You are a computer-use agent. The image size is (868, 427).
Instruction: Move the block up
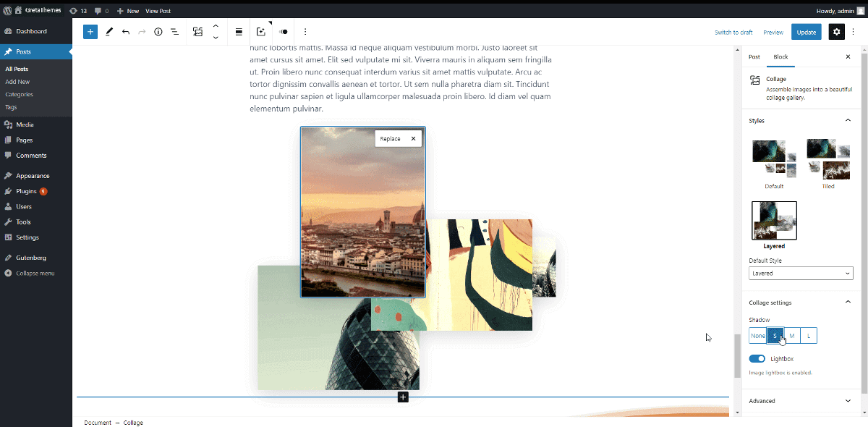tap(216, 26)
